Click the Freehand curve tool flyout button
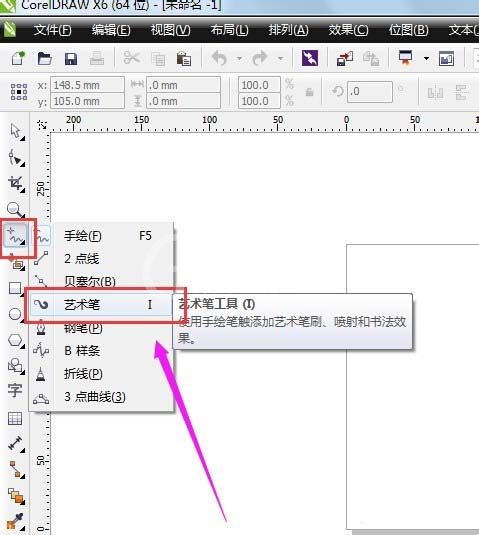Viewport: 479px width, 535px height. point(16,236)
